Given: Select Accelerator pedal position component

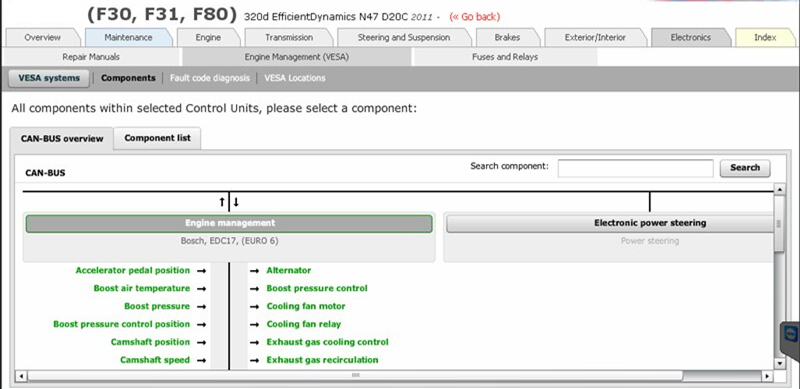Looking at the screenshot, I should pos(133,271).
